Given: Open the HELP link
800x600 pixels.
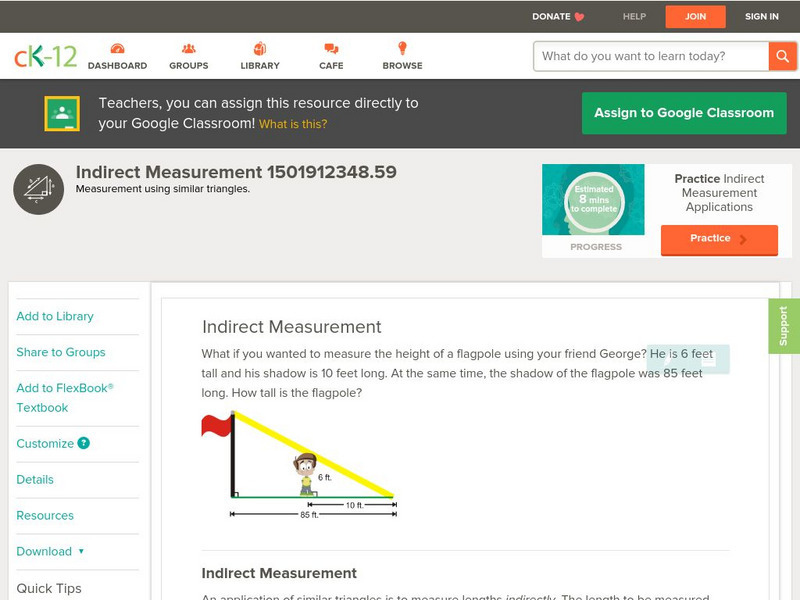Looking at the screenshot, I should 634,17.
